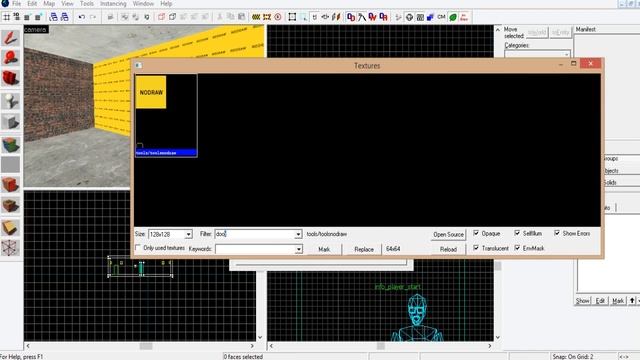Click the Edit button in VisGroups panel
The width and height of the screenshot is (640, 360).
(600, 301)
